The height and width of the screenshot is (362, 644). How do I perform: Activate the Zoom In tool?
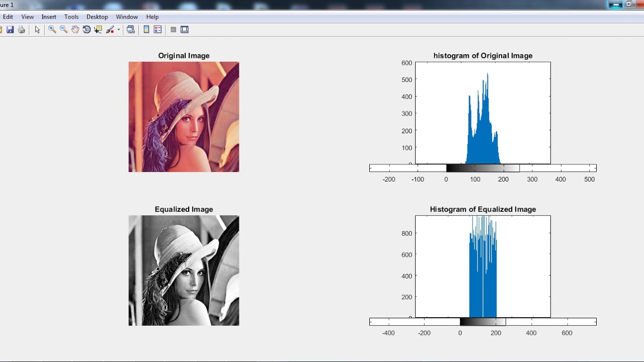point(52,30)
